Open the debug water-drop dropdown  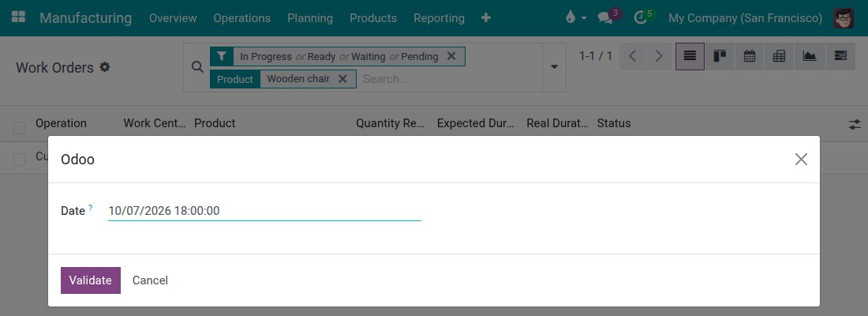tap(576, 17)
